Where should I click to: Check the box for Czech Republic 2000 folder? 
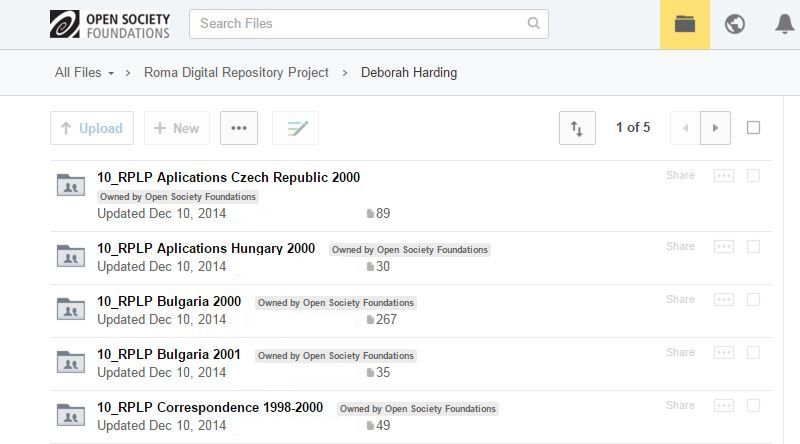(x=753, y=176)
